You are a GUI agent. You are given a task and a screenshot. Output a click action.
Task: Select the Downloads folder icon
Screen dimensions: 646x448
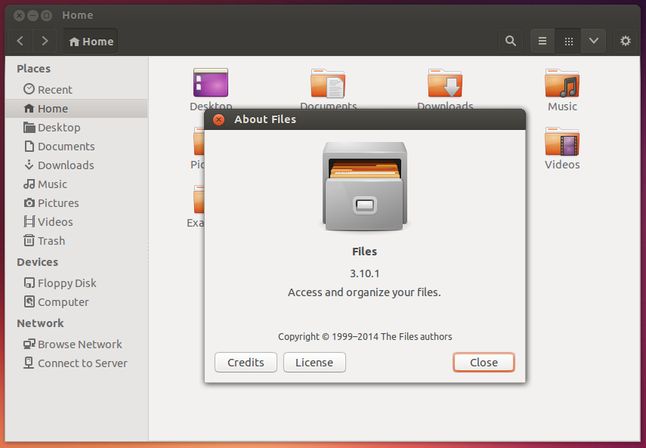445,83
